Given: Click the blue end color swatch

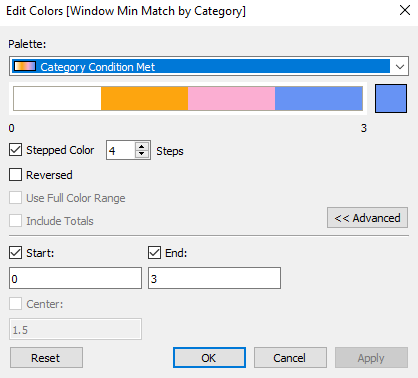Looking at the screenshot, I should pyautogui.click(x=391, y=98).
